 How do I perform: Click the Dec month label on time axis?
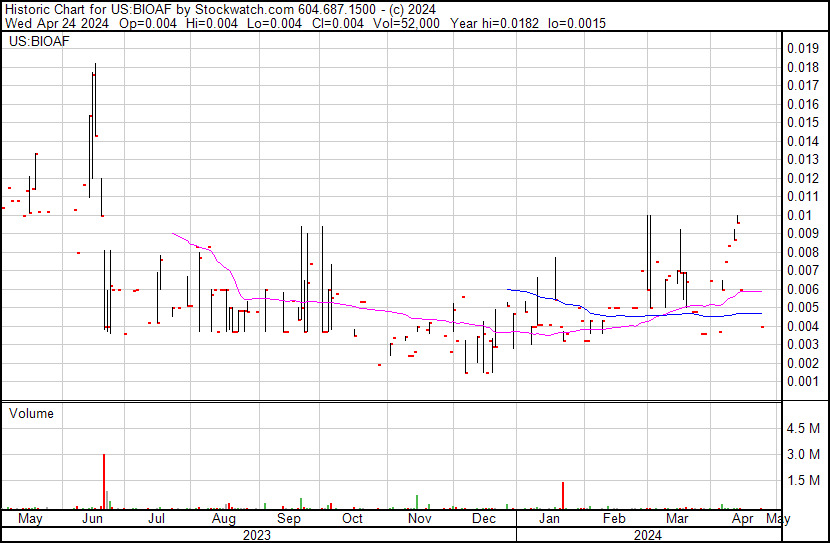pyautogui.click(x=484, y=518)
